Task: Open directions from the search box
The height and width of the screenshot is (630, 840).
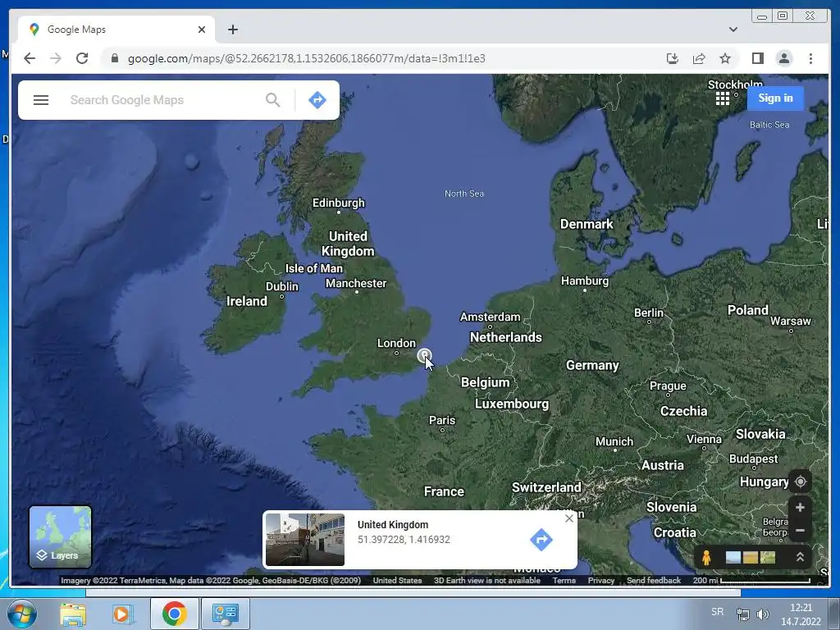Action: pyautogui.click(x=317, y=100)
